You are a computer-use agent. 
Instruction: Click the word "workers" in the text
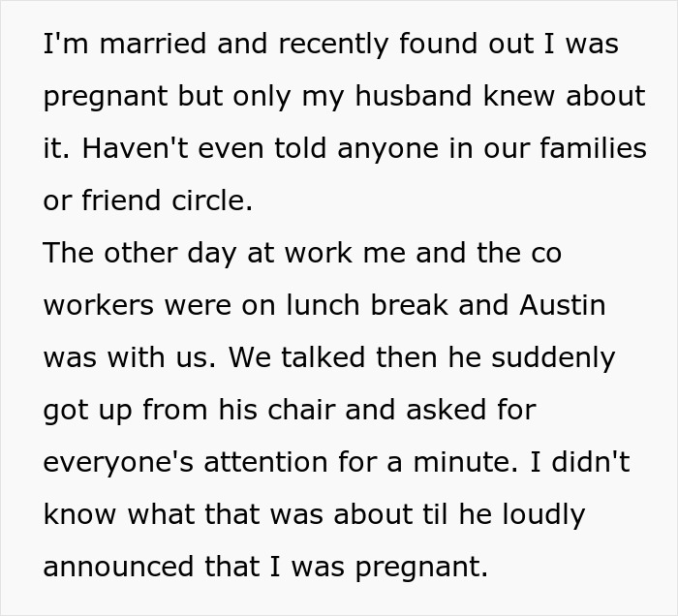tap(99, 305)
